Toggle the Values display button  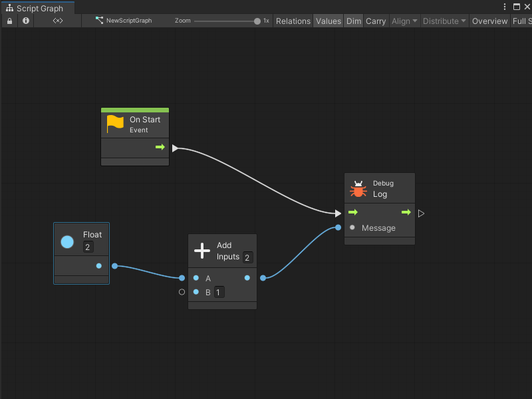[328, 21]
